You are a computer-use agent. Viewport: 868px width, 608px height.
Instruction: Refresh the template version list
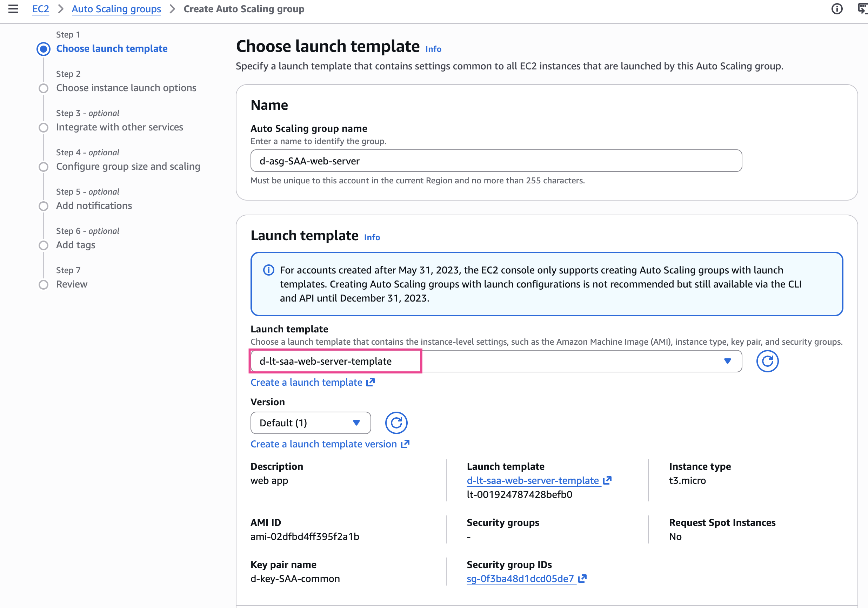coord(396,423)
